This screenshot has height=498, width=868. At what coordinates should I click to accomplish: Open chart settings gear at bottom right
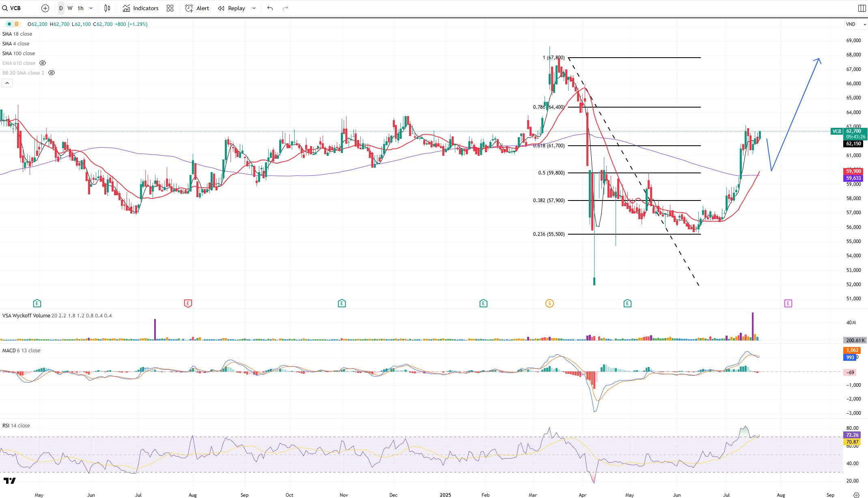coord(856,495)
